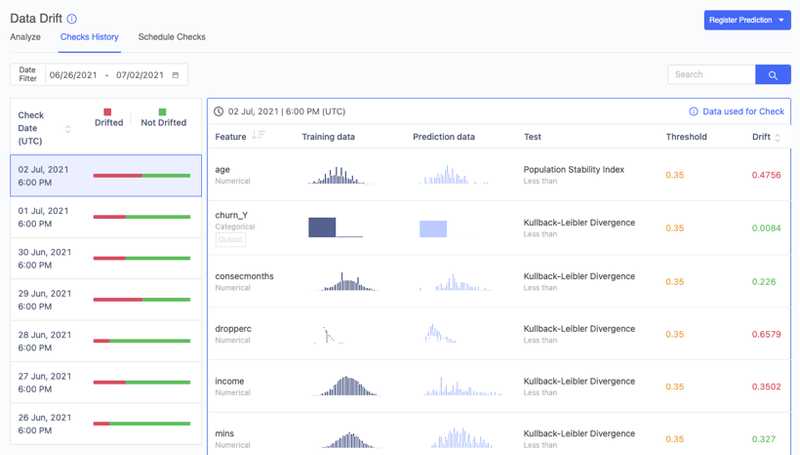Click the age training data histogram
Viewport: 800px width, 455px height.
coord(339,176)
